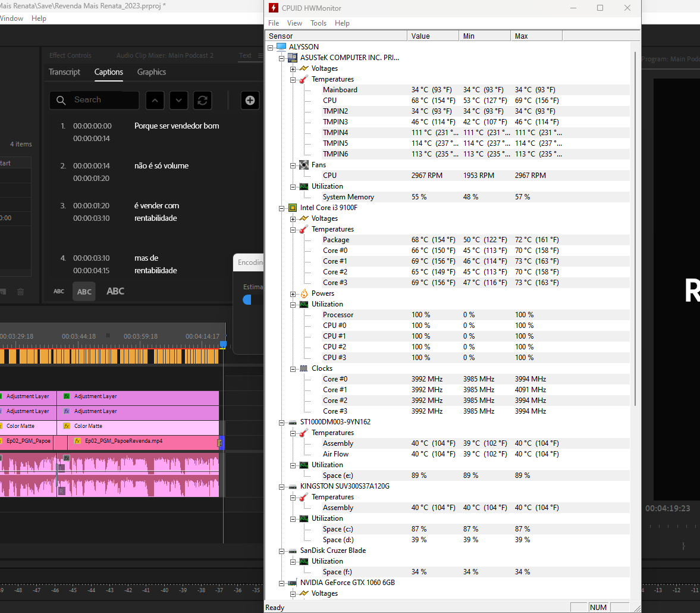Click the Max column header
The width and height of the screenshot is (700, 613).
(536, 36)
